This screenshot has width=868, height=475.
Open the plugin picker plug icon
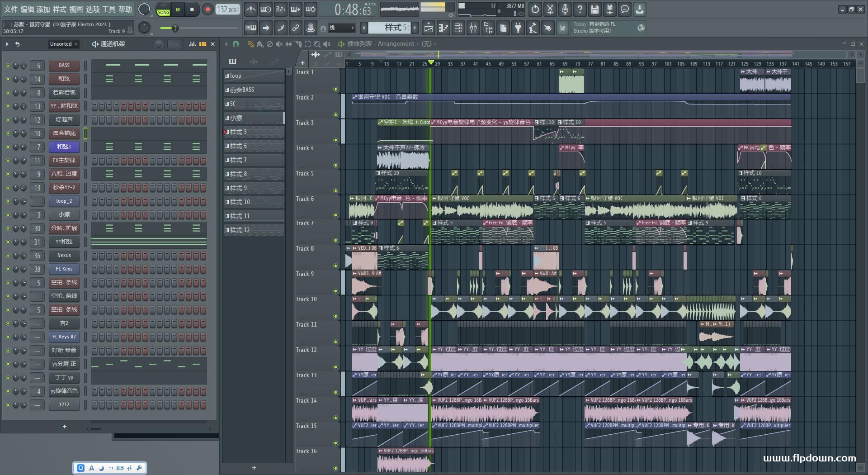pos(518,28)
